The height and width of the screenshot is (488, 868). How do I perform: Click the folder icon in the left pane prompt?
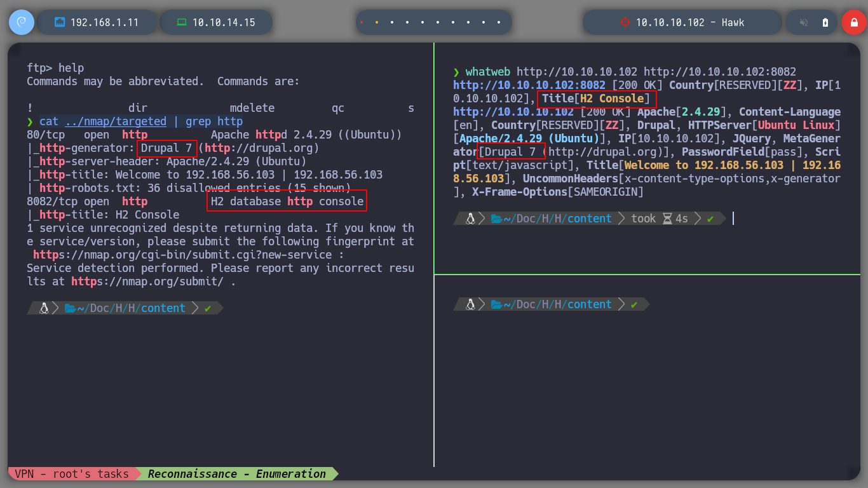pos(70,308)
